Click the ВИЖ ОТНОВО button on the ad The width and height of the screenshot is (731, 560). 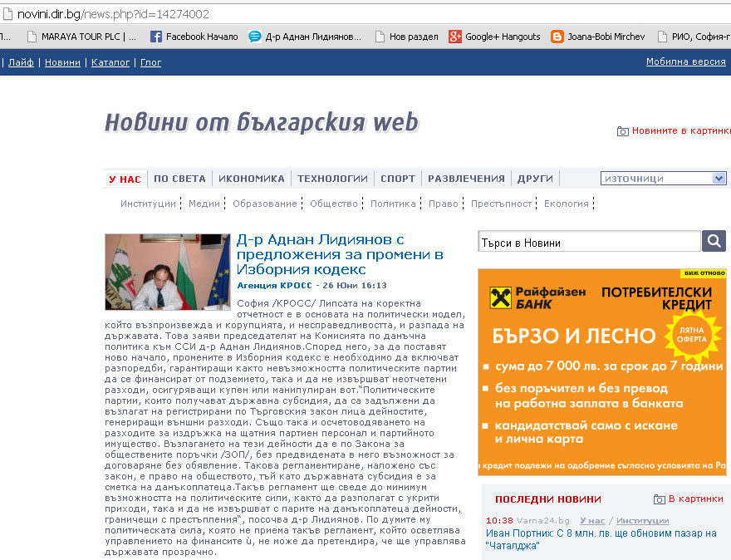point(704,273)
